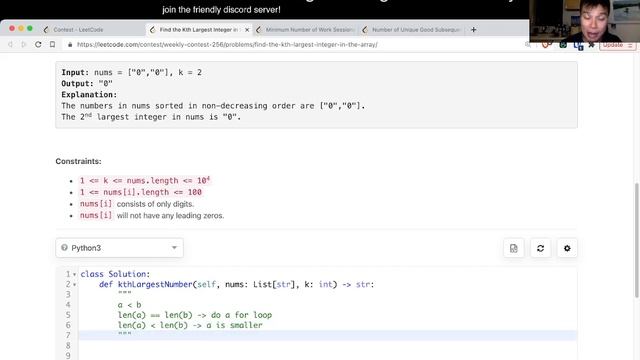This screenshot has width=640, height=360.
Task: Collapse the class Solution fold arrow
Action: [74, 274]
